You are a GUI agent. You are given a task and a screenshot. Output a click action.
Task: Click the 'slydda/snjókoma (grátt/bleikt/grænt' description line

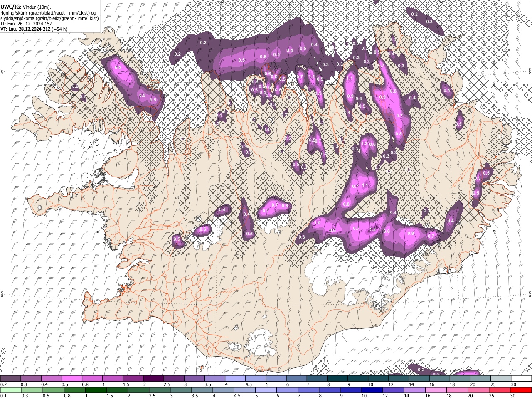tap(49, 18)
